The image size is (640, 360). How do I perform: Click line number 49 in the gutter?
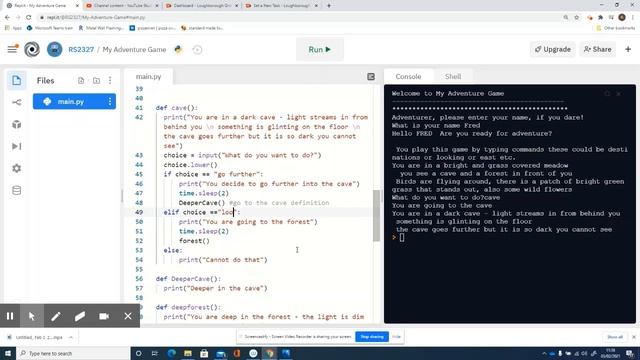tap(139, 212)
